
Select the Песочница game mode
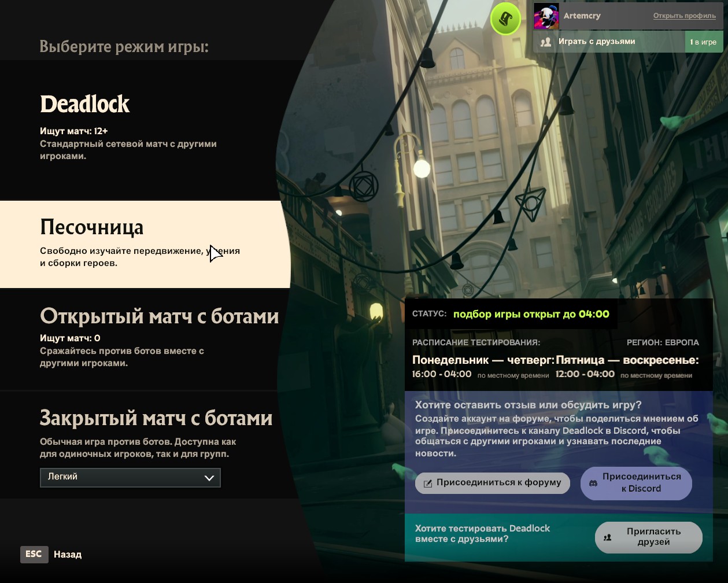tap(145, 244)
